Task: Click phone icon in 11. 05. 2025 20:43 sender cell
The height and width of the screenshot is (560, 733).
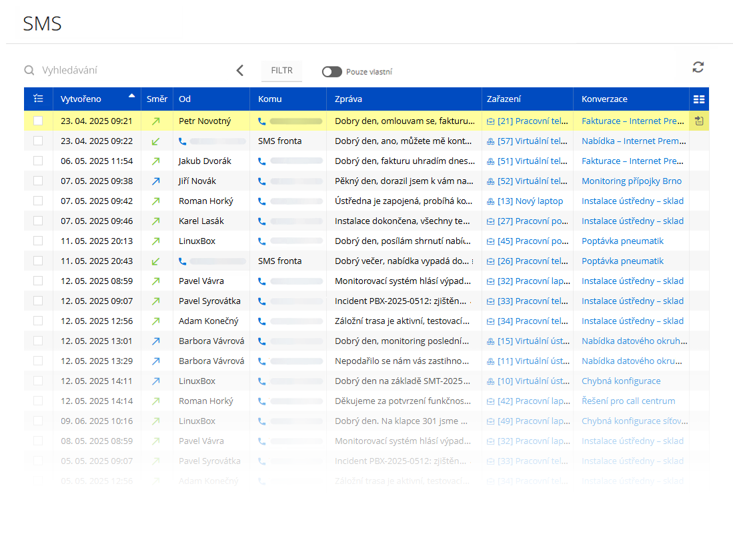Action: pyautogui.click(x=182, y=261)
